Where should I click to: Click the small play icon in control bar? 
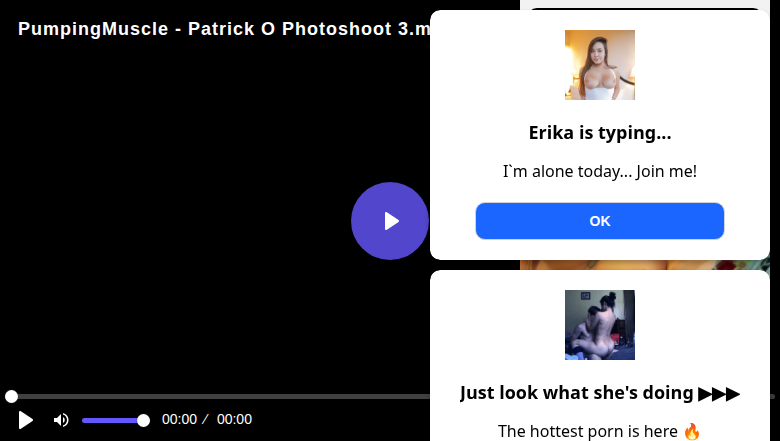[x=26, y=420]
